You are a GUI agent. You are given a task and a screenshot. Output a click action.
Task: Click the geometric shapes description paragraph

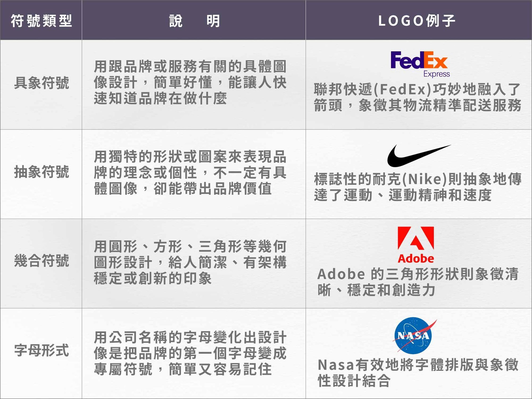[190, 262]
